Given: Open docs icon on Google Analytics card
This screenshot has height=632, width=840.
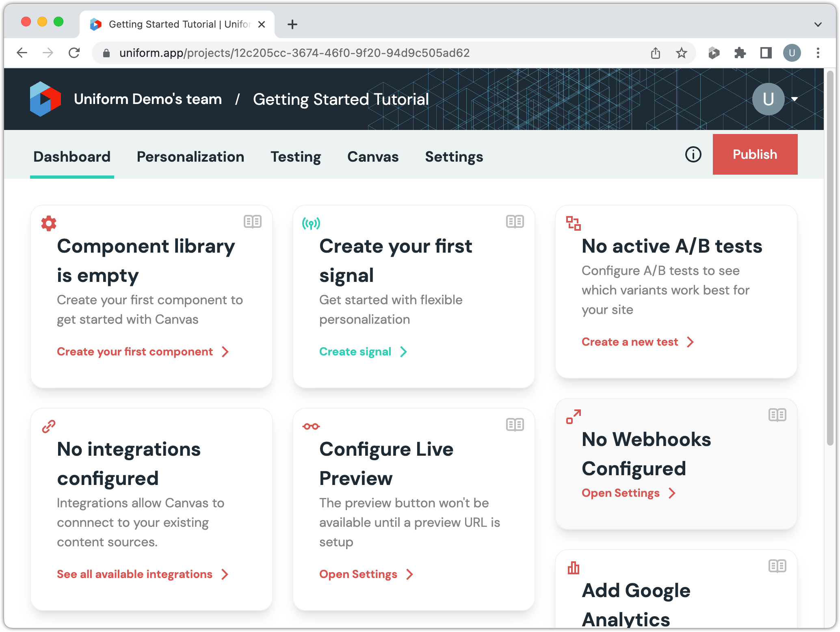Looking at the screenshot, I should coord(777,566).
